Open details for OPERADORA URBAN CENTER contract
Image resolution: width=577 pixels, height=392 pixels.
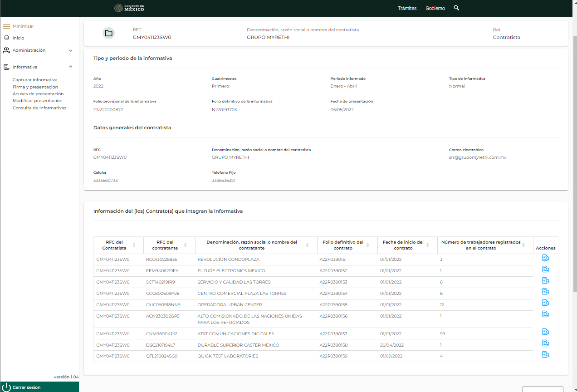tap(545, 303)
